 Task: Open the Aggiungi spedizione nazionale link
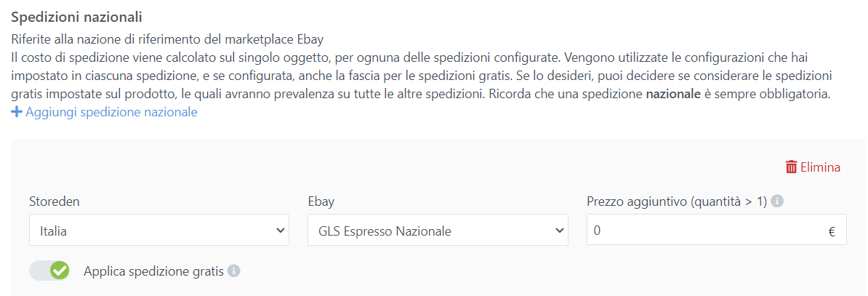pos(111,113)
